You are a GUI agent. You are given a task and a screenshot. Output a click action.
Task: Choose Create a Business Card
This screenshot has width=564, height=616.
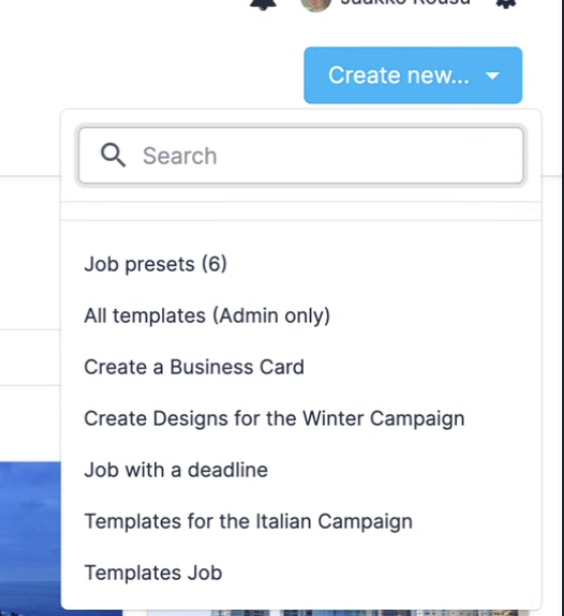click(194, 367)
